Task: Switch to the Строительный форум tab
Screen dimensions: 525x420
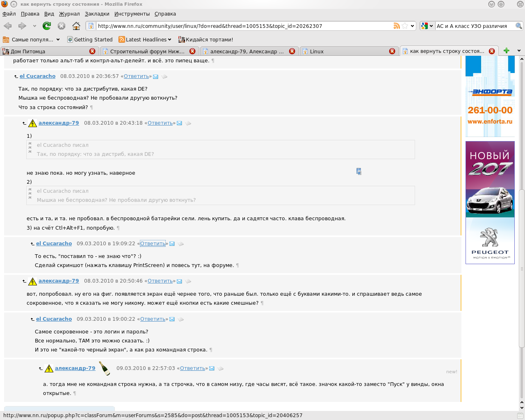Action: (147, 51)
